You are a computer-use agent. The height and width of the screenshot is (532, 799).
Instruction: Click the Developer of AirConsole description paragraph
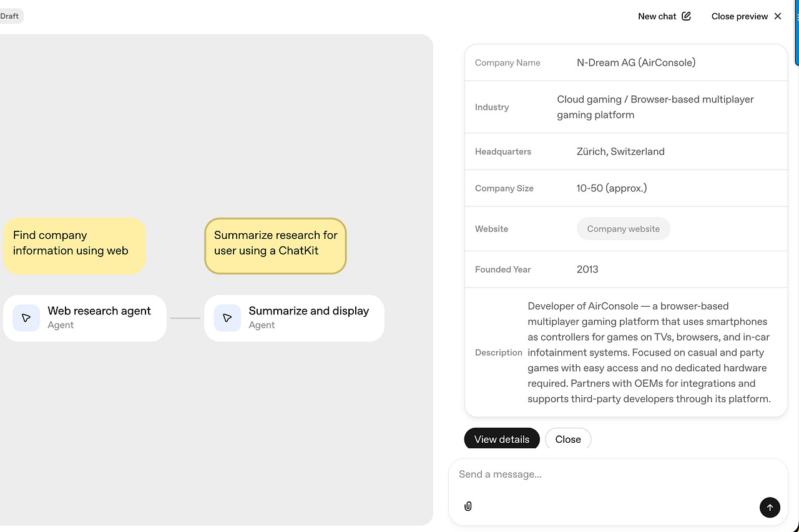[649, 352]
